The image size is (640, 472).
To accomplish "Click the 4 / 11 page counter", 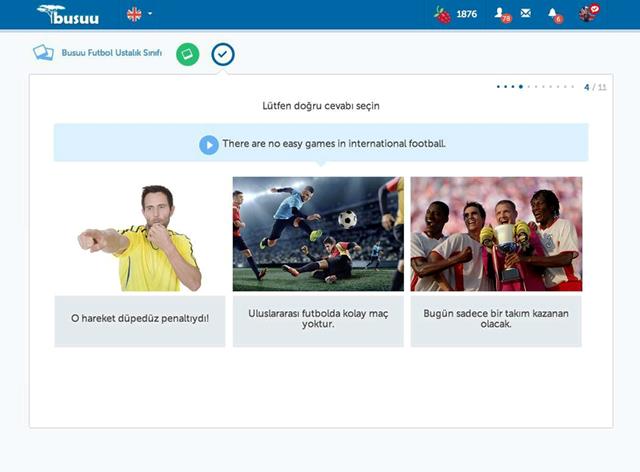I will [x=595, y=87].
